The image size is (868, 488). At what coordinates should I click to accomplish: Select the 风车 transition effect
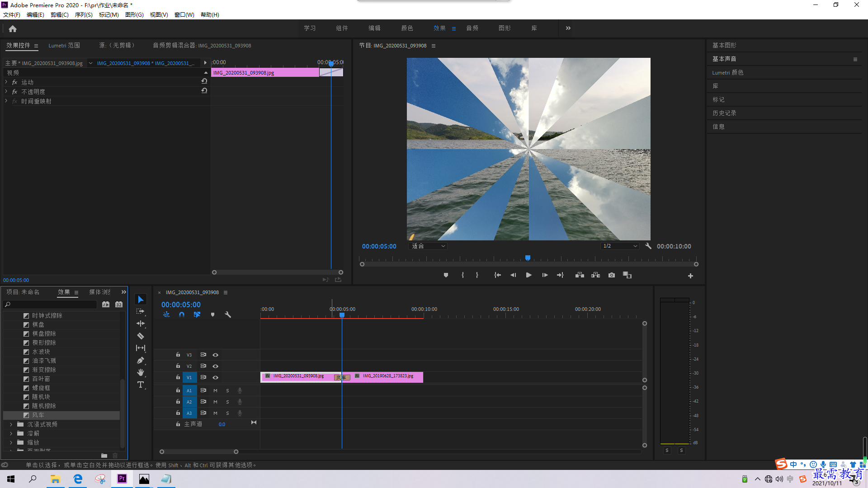coord(61,415)
